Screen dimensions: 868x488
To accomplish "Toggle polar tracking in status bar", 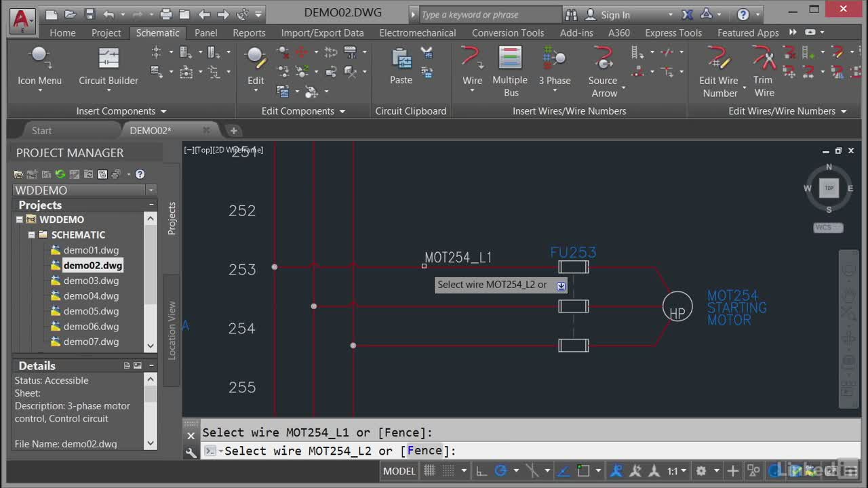I will [x=501, y=470].
